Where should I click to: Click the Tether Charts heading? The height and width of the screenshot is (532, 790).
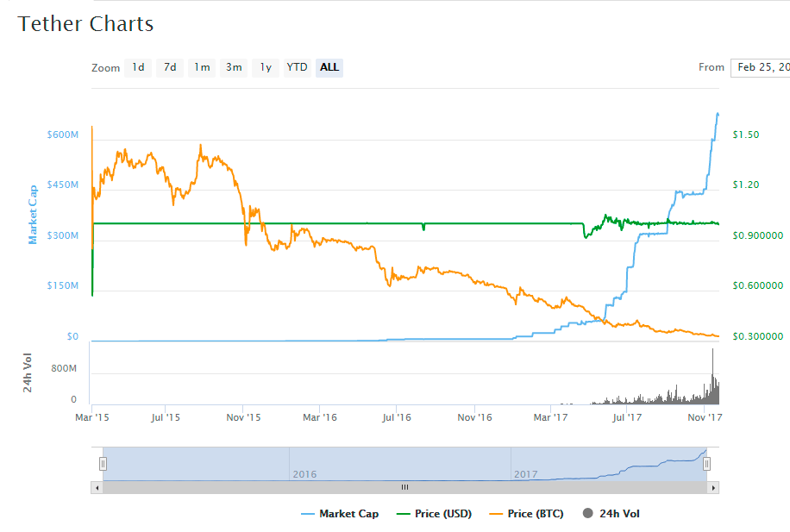pos(85,24)
